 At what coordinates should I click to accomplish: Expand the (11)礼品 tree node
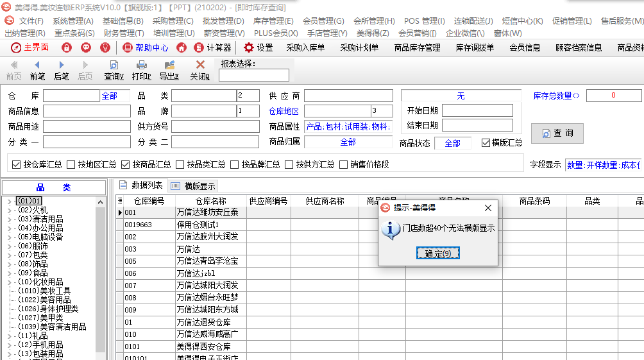tap(10, 336)
